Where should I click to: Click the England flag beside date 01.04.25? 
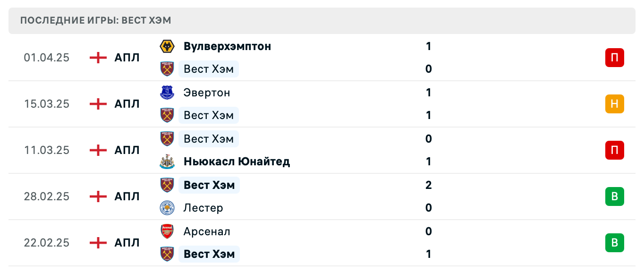click(97, 57)
